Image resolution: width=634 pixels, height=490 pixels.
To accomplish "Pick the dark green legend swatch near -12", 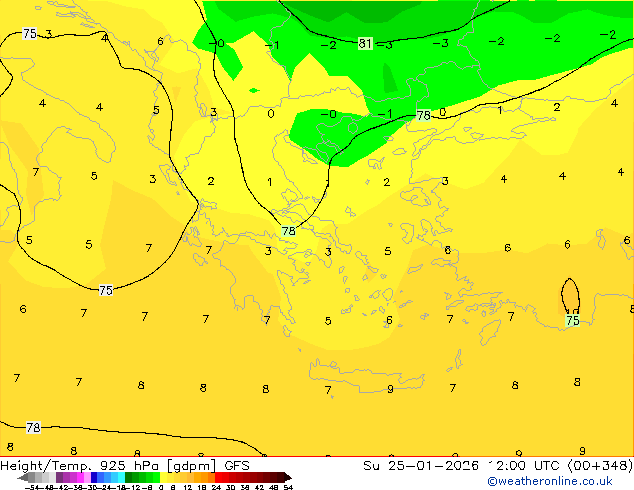I will [x=129, y=477].
